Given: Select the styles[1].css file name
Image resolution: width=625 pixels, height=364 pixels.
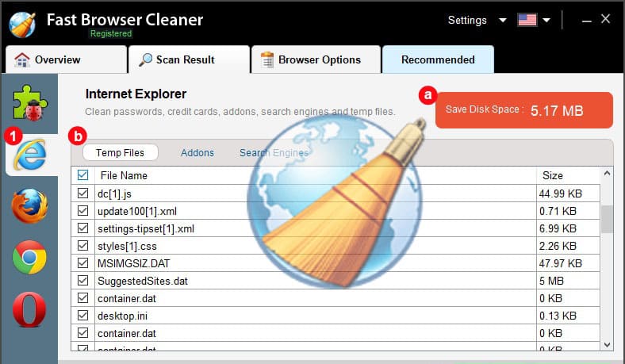Looking at the screenshot, I should coord(127,247).
